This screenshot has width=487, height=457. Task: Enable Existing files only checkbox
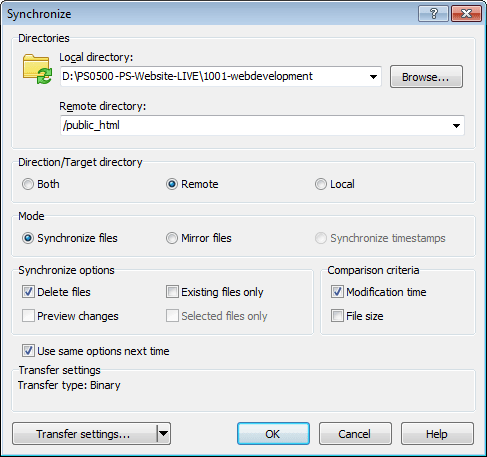(x=172, y=292)
